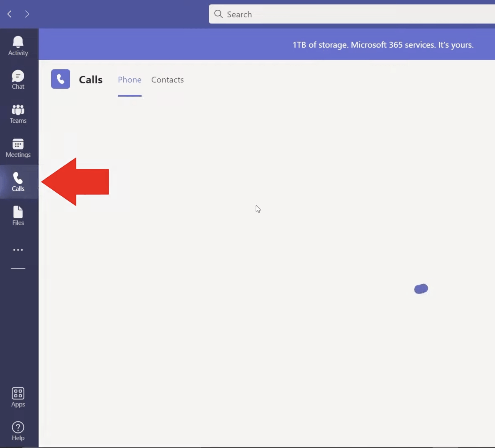Click the Calls page heading
Image resolution: width=495 pixels, height=448 pixels.
click(x=91, y=80)
